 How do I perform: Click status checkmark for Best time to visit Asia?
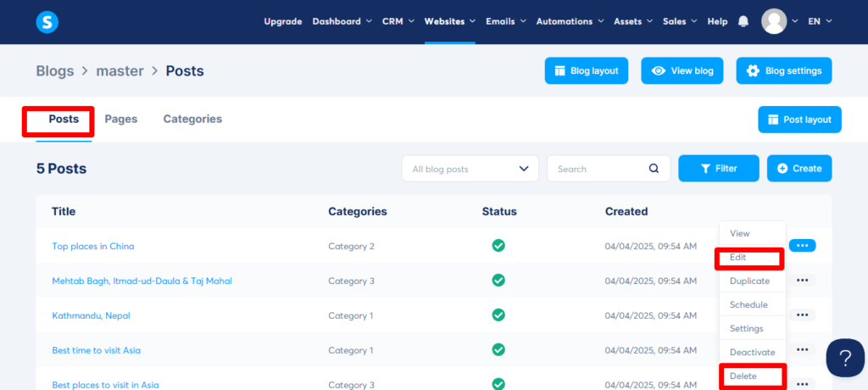point(498,349)
